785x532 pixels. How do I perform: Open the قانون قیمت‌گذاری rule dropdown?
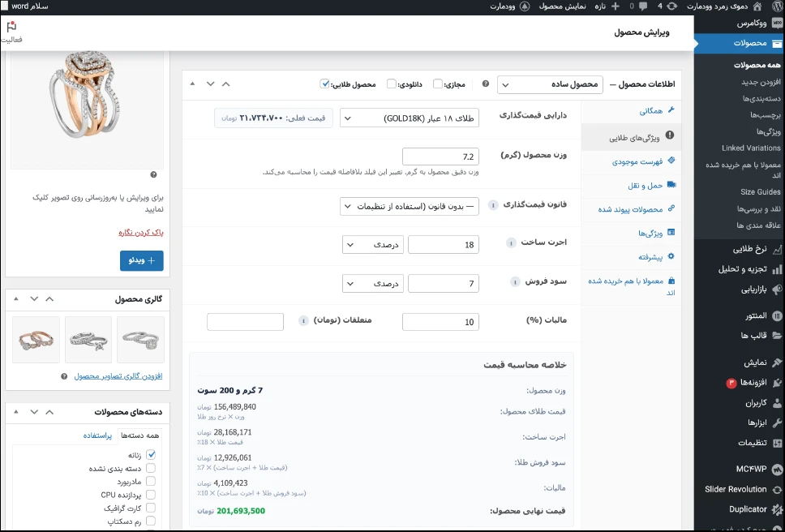409,206
